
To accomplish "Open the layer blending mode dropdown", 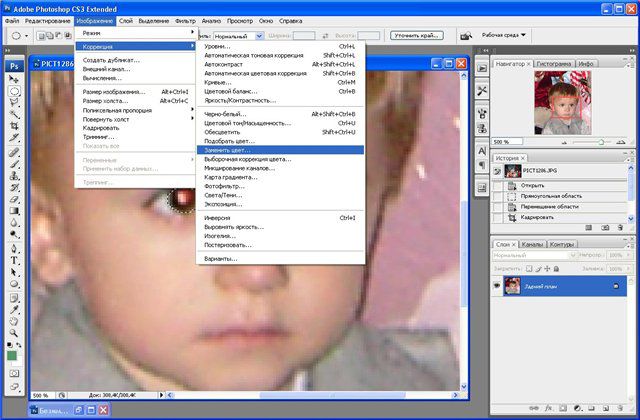I will 530,256.
